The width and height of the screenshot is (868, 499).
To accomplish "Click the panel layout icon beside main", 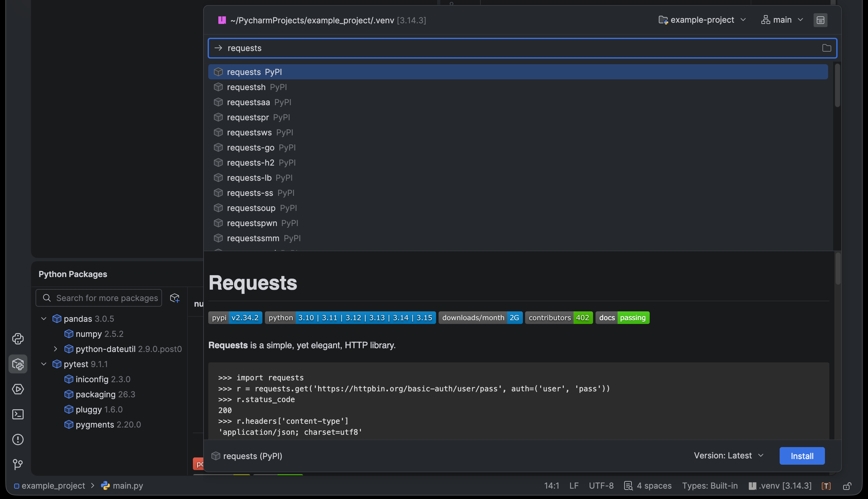I will [x=820, y=20].
